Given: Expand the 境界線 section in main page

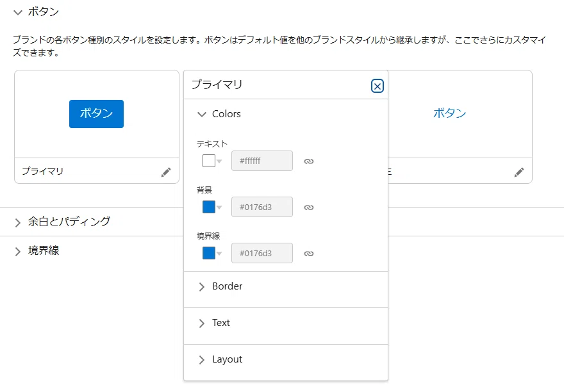Looking at the screenshot, I should coord(18,251).
